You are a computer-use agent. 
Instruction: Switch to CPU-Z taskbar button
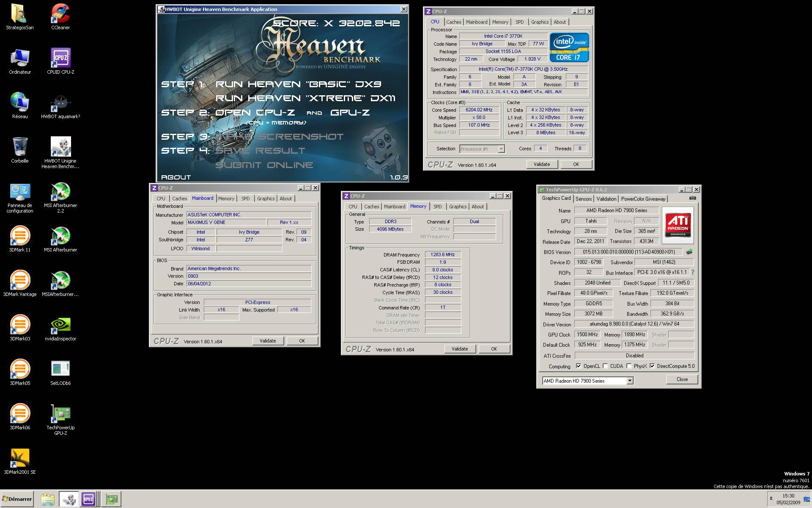88,500
